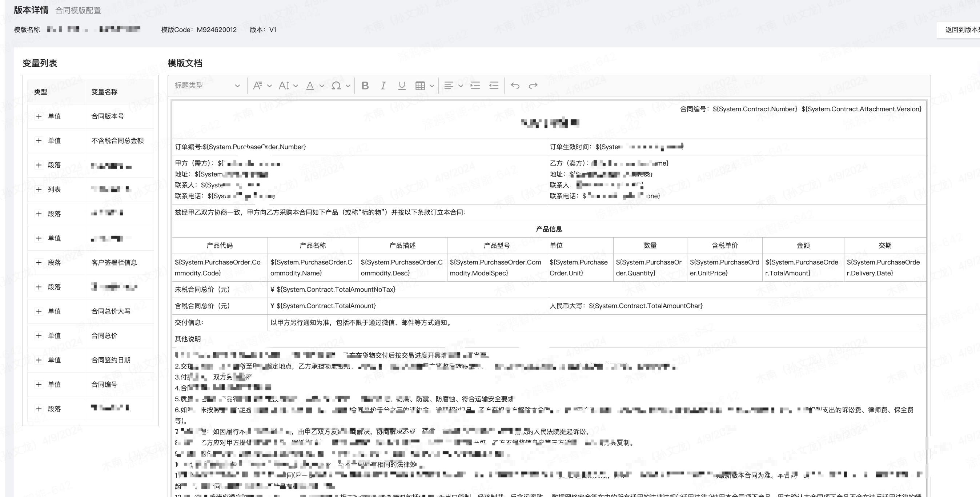Open the font size picker

pos(288,85)
